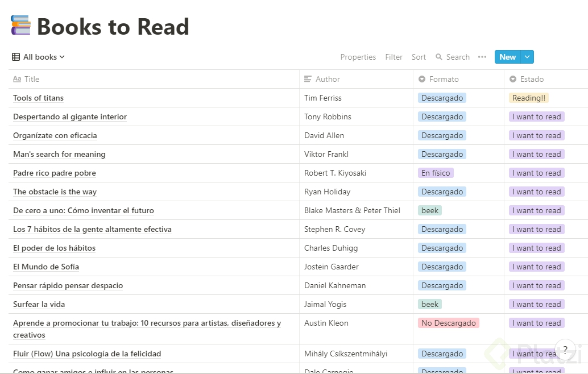588x374 pixels.
Task: Expand the All books view dropdown
Action: tap(62, 57)
